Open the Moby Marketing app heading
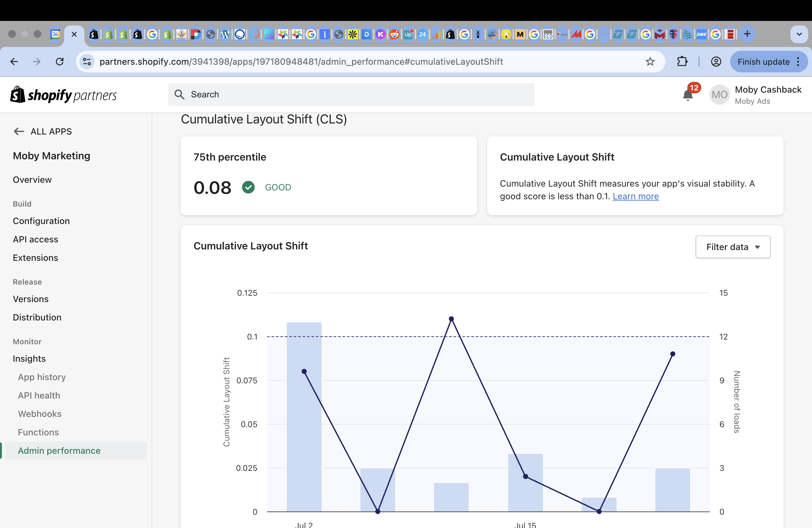 click(x=51, y=155)
